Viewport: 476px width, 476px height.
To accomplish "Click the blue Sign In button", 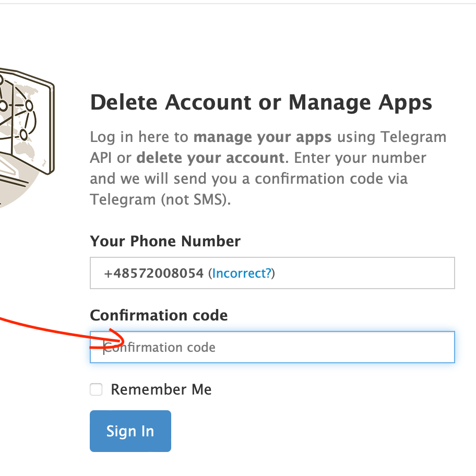I will pos(130,431).
